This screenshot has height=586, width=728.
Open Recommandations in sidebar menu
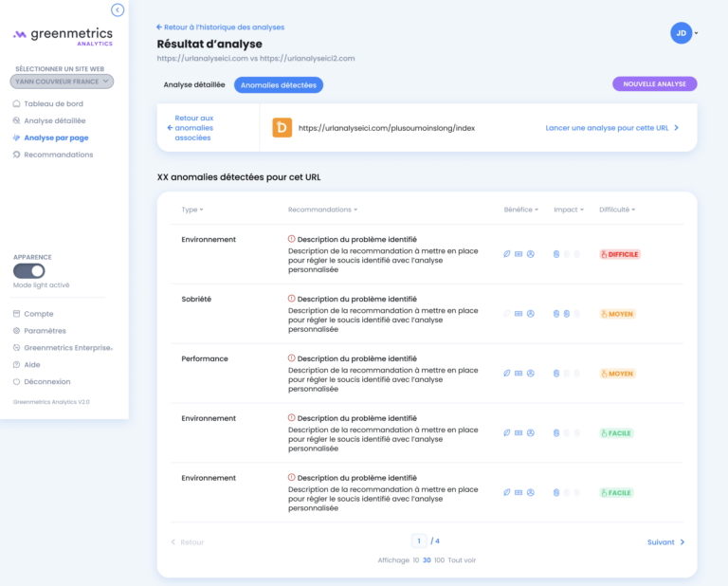[59, 155]
